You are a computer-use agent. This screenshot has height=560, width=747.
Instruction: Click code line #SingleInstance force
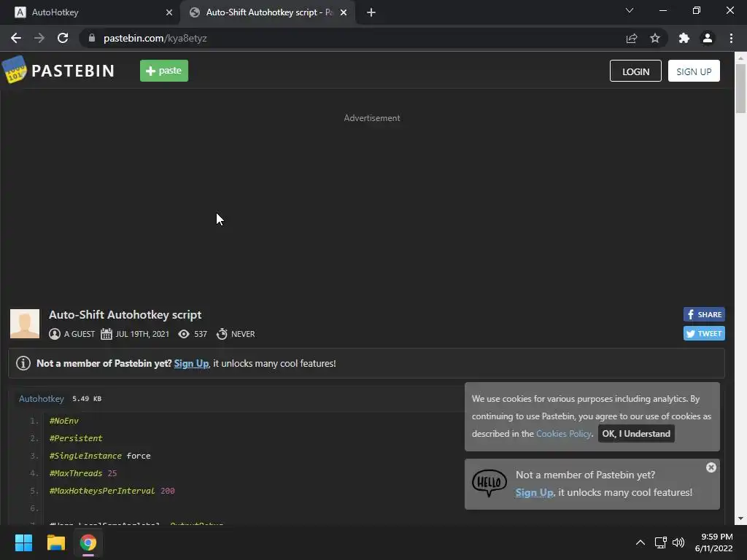(x=99, y=456)
